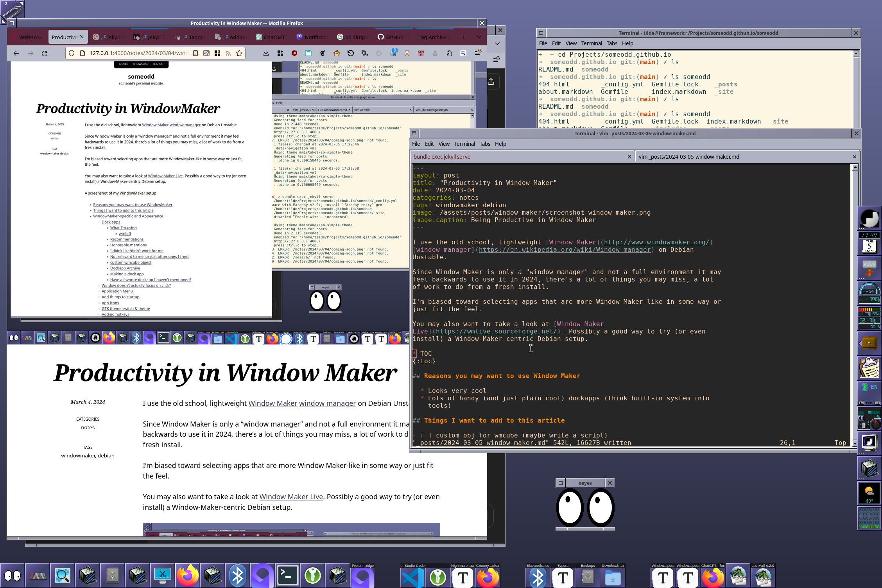882x588 pixels.
Task: Close the bundle exec jekyll serve tab
Action: [629, 156]
